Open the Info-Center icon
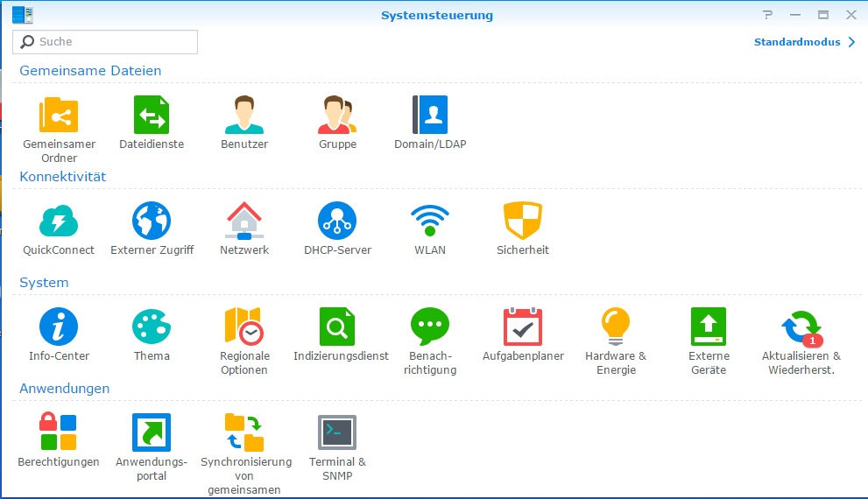This screenshot has height=499, width=868. (59, 327)
